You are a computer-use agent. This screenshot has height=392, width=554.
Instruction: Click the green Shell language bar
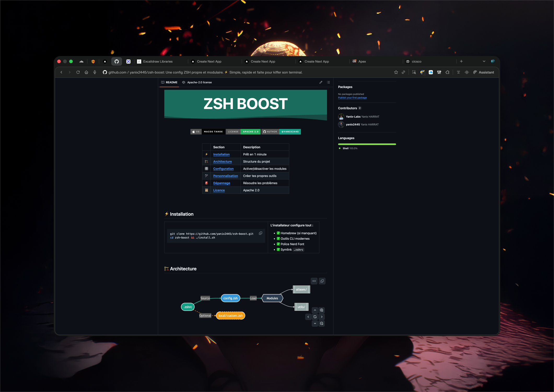point(367,144)
